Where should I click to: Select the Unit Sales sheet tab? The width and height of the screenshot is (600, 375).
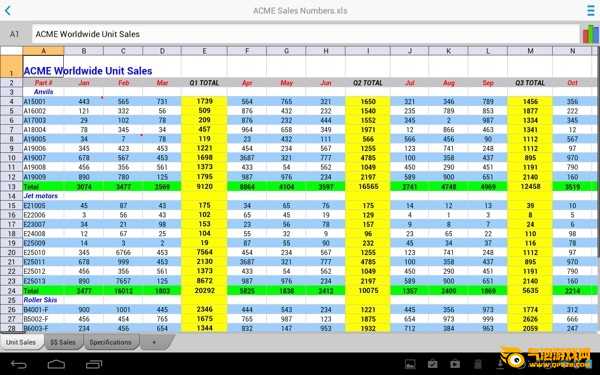tap(21, 342)
